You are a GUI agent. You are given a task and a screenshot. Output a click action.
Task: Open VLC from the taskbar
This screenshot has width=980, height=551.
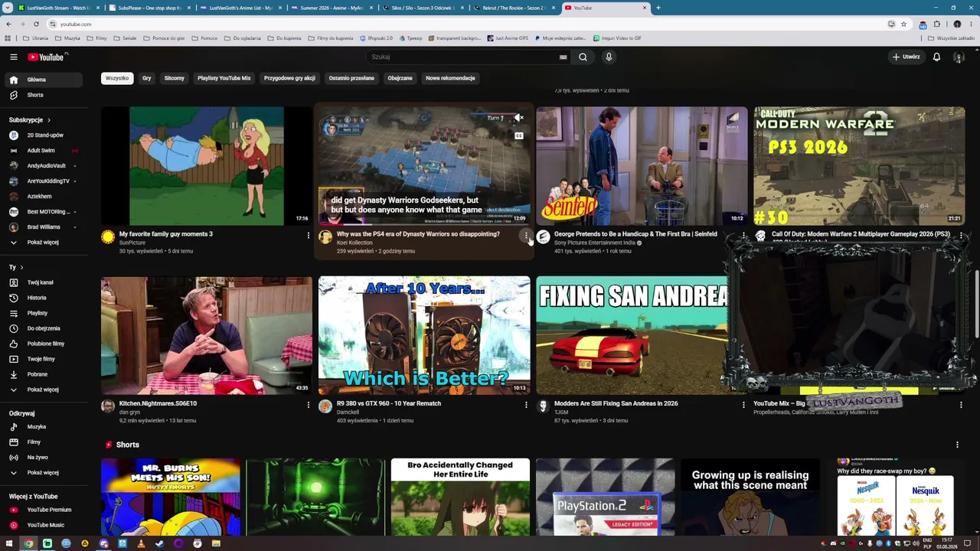click(141, 543)
